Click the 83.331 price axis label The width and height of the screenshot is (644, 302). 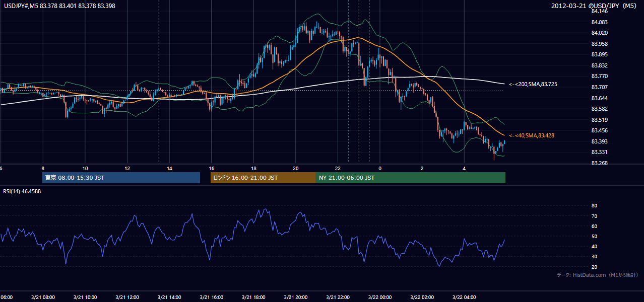click(x=601, y=152)
